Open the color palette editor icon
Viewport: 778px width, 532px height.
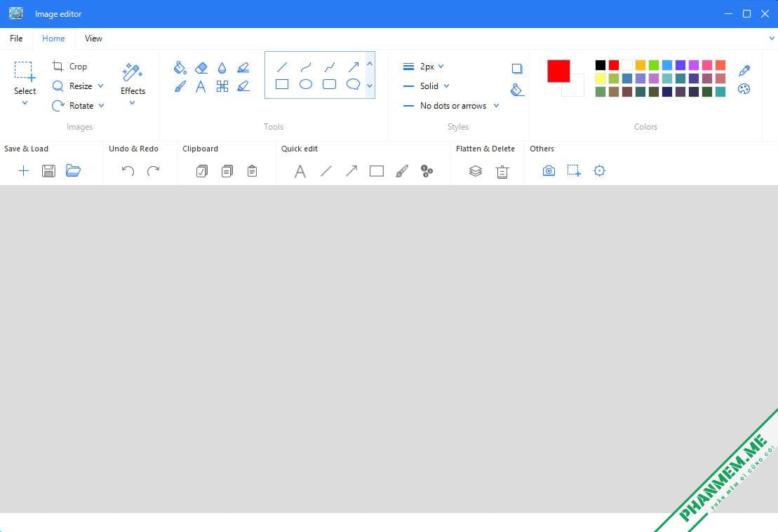(744, 89)
